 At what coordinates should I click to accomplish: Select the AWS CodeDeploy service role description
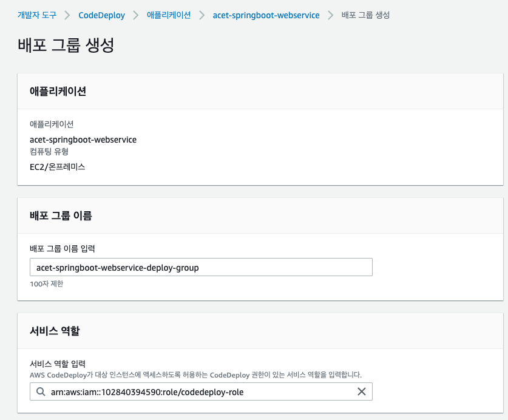[195, 375]
